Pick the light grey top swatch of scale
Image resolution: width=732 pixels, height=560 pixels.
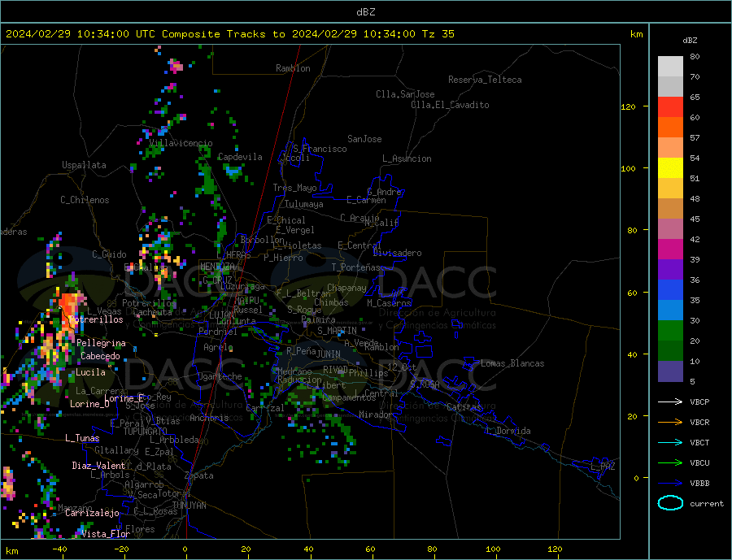(670, 67)
